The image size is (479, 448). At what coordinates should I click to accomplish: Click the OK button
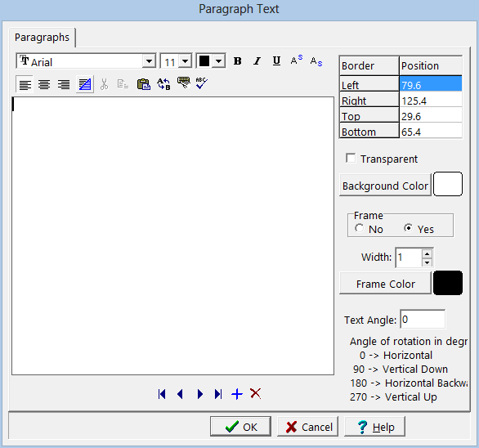240,426
